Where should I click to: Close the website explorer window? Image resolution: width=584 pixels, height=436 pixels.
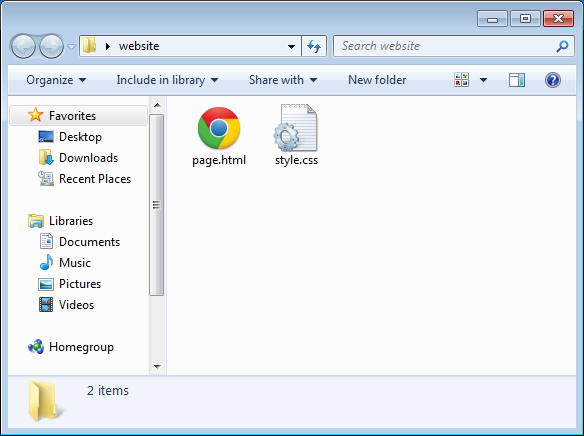[558, 19]
